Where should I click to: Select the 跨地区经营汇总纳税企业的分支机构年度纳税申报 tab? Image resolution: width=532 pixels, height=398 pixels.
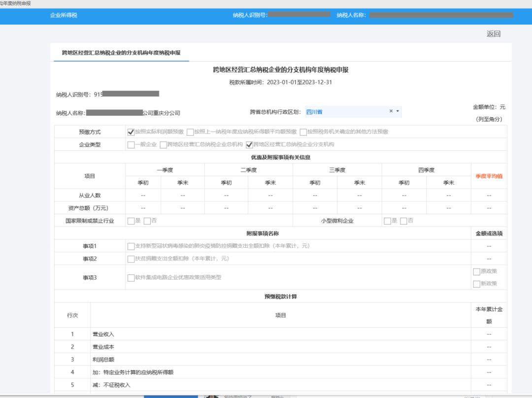(121, 53)
